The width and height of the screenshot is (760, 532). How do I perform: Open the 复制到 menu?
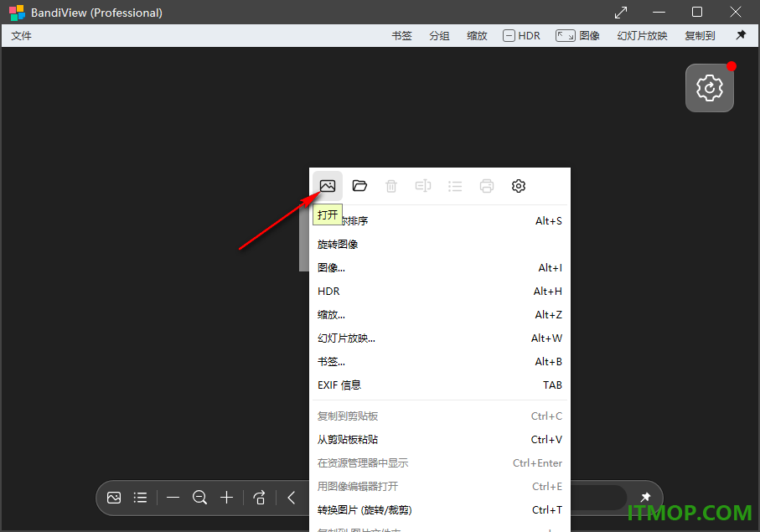(x=700, y=36)
